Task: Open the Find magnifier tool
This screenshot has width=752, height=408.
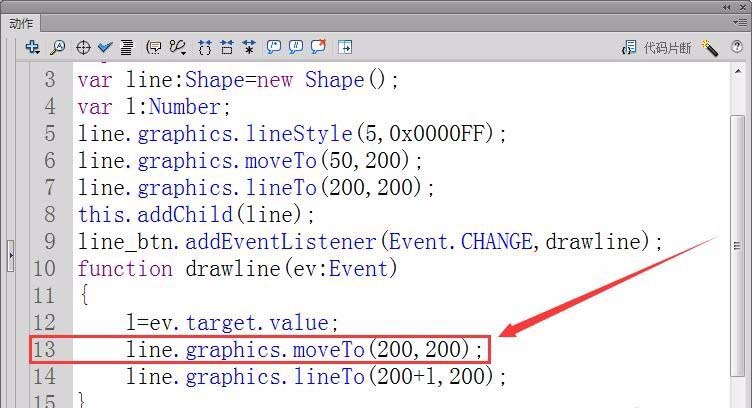Action: coord(58,47)
